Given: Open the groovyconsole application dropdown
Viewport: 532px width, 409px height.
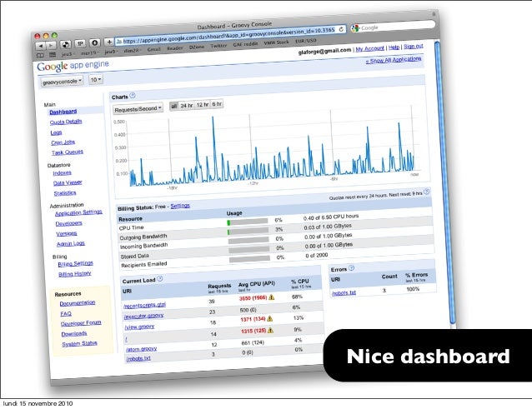Looking at the screenshot, I should [x=62, y=82].
